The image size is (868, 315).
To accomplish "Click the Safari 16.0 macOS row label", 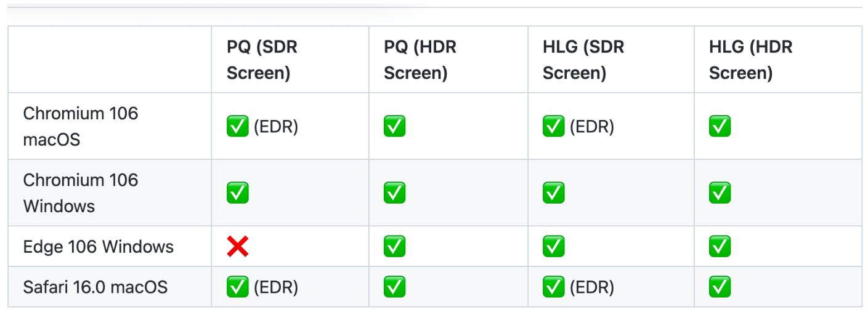I will (x=95, y=287).
